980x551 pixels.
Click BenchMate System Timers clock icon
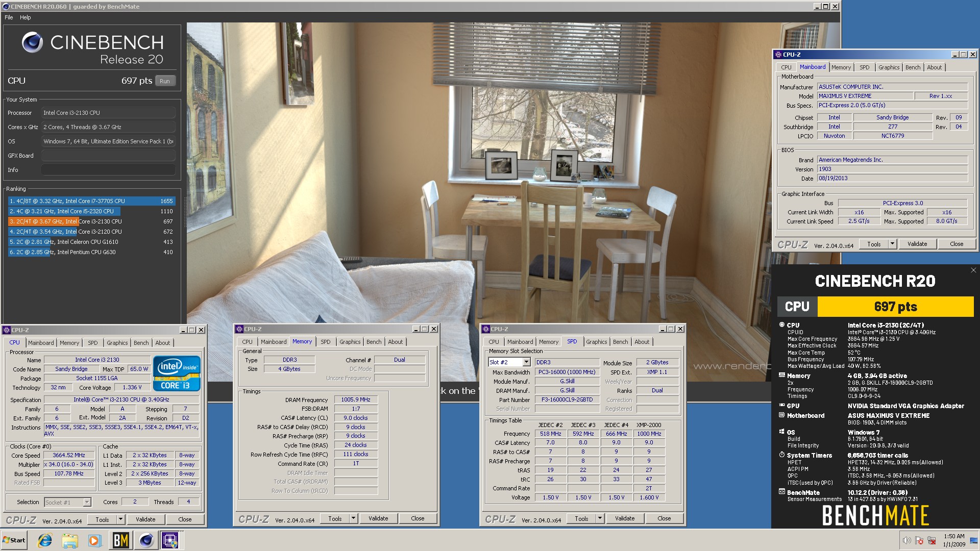pos(781,455)
